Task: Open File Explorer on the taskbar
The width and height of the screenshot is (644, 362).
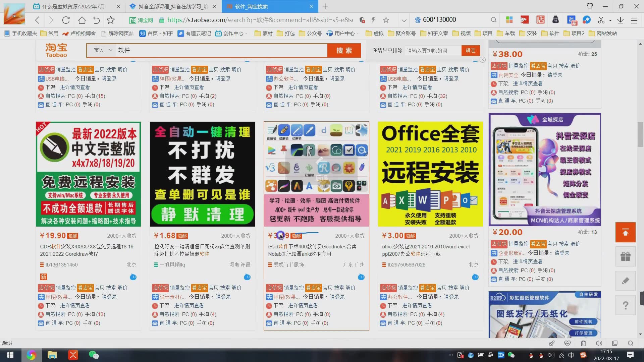Action: click(x=52, y=355)
